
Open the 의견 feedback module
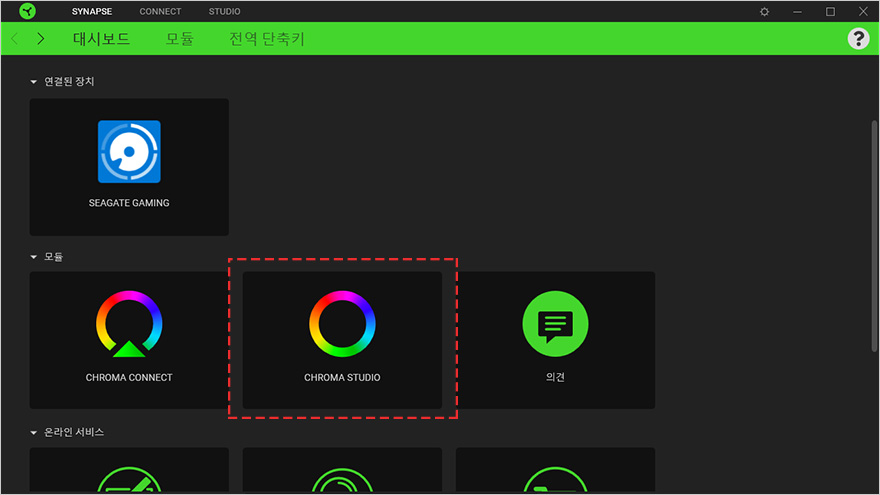[x=556, y=340]
